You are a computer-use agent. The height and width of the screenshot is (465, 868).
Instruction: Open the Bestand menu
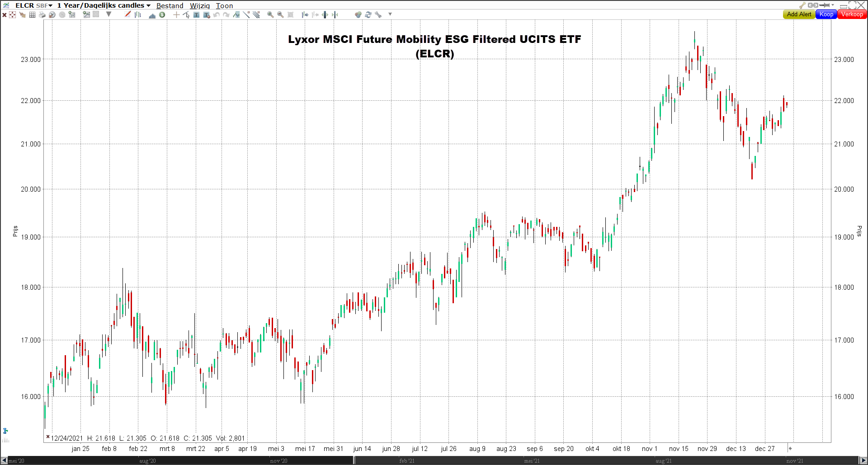pos(170,6)
